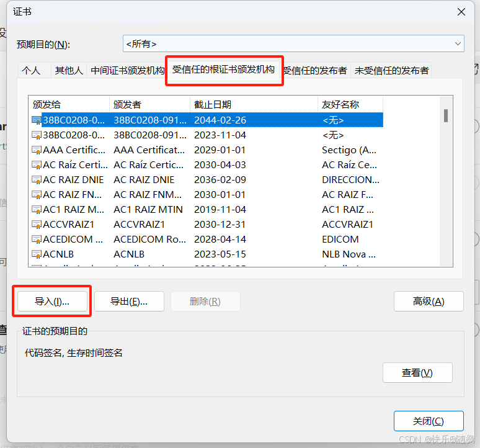The width and height of the screenshot is (480, 448).
Task: Sort by the 截止日期 column header
Action: coord(254,104)
